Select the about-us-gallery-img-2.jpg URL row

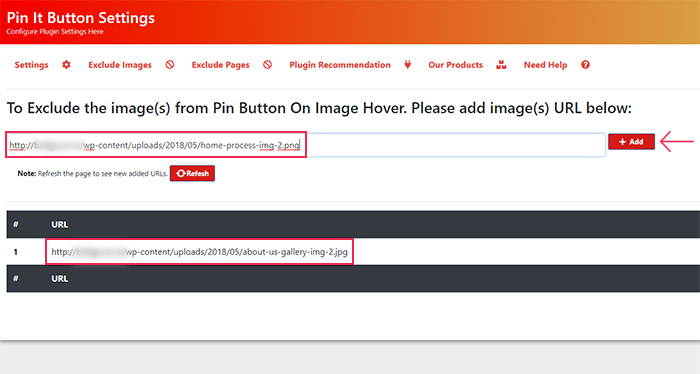tap(199, 252)
